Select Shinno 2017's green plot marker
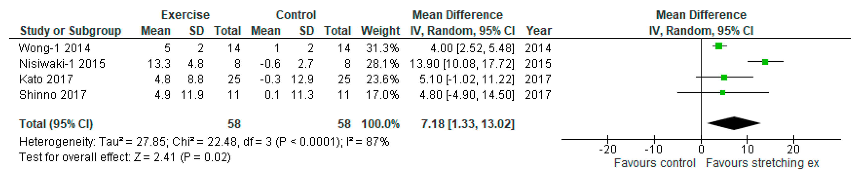This screenshot has width=868, height=181. 723,93
